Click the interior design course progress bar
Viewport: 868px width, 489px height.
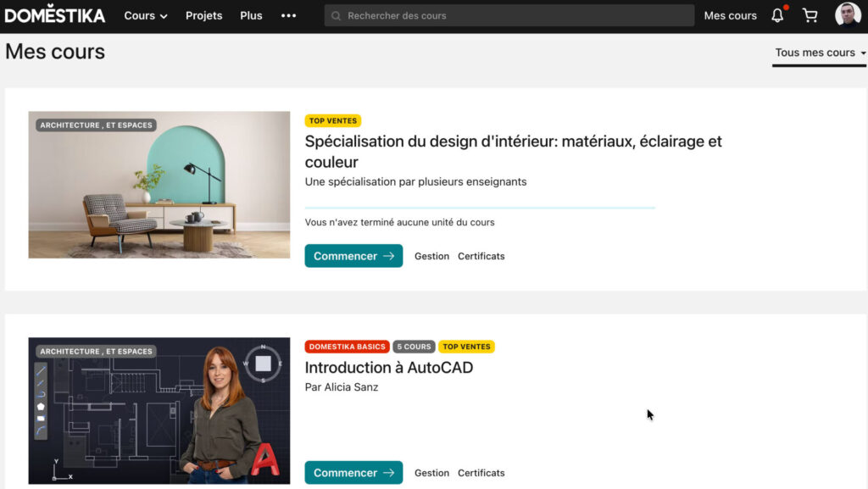480,208
